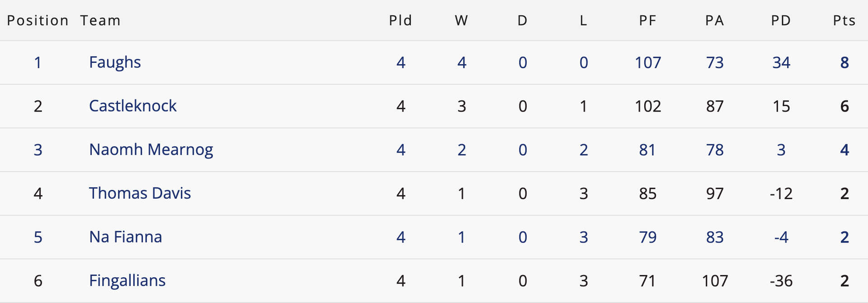
Task: Open the Faughs team link
Action: 115,62
